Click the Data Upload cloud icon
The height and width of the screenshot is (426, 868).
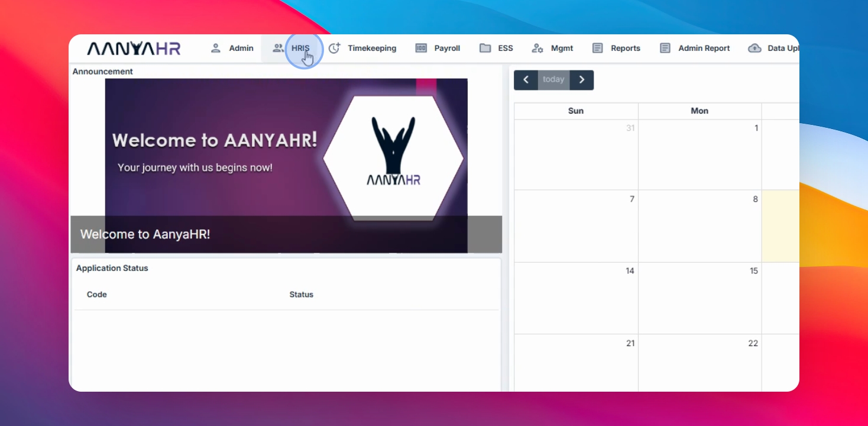[x=754, y=49]
